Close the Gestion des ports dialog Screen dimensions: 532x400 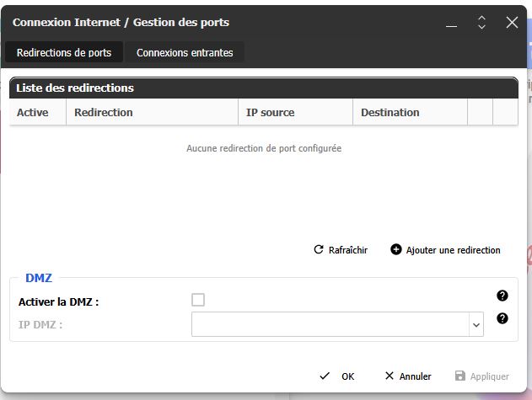click(511, 23)
